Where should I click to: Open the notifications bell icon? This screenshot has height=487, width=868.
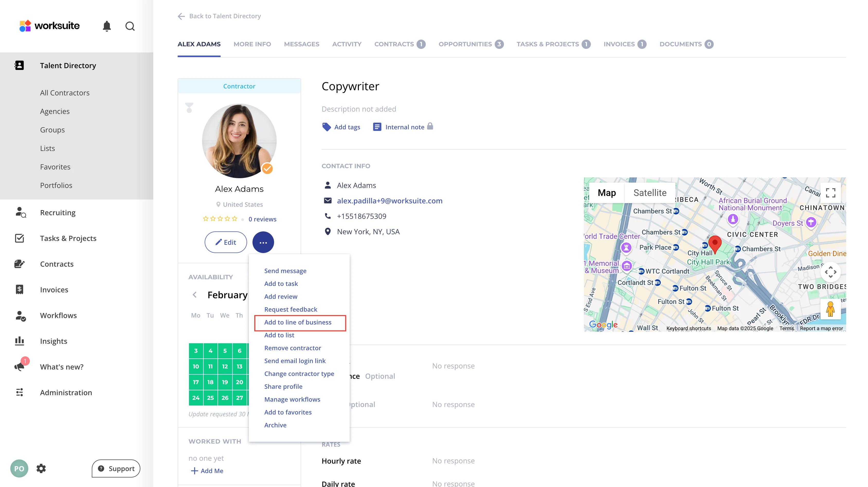pos(107,26)
